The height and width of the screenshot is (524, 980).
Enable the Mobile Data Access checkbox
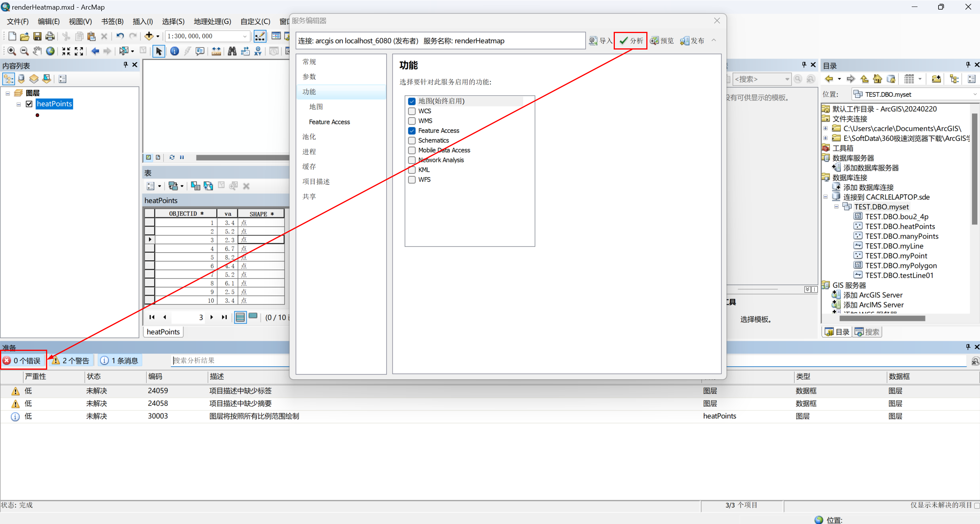[412, 150]
